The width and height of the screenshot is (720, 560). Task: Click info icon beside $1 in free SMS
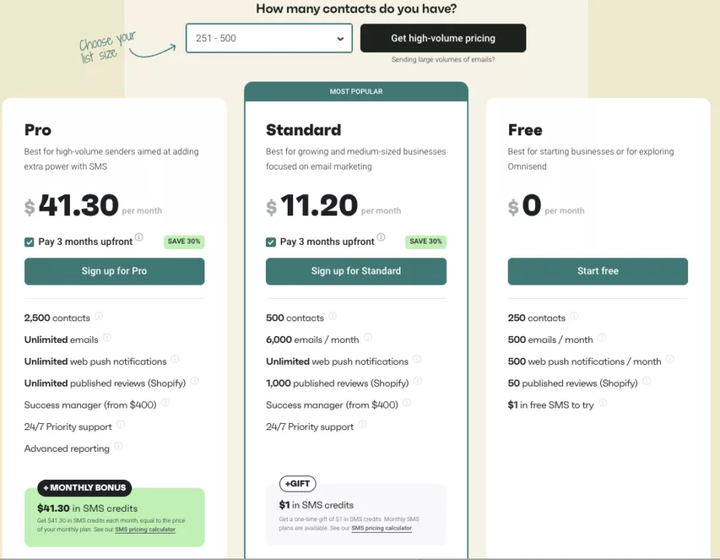click(602, 403)
